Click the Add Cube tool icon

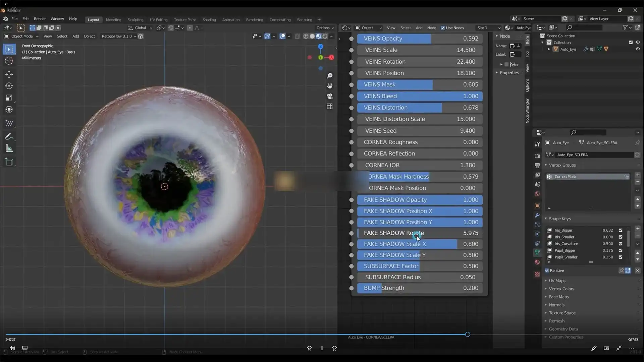9,162
